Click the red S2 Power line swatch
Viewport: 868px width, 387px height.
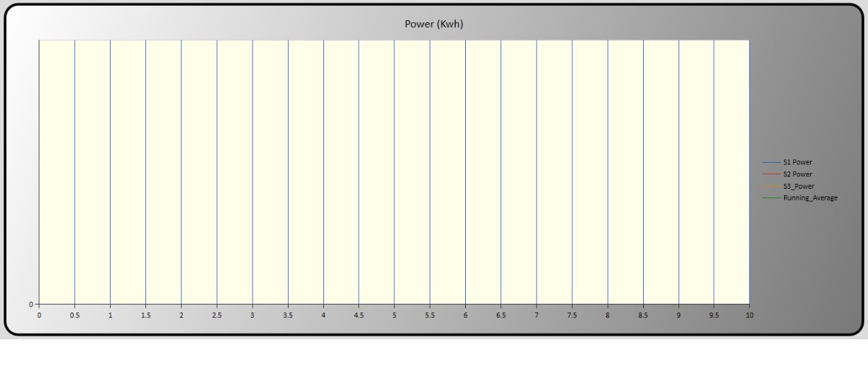772,174
